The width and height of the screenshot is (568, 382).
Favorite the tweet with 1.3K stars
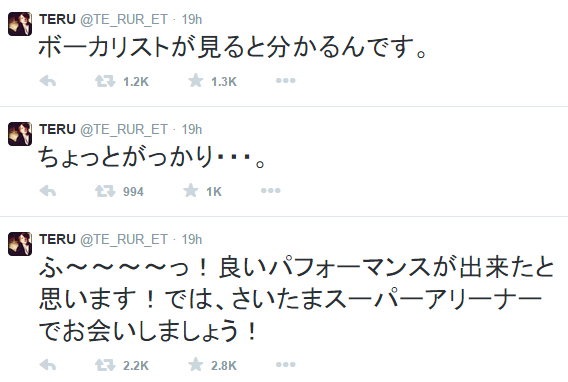click(196, 80)
